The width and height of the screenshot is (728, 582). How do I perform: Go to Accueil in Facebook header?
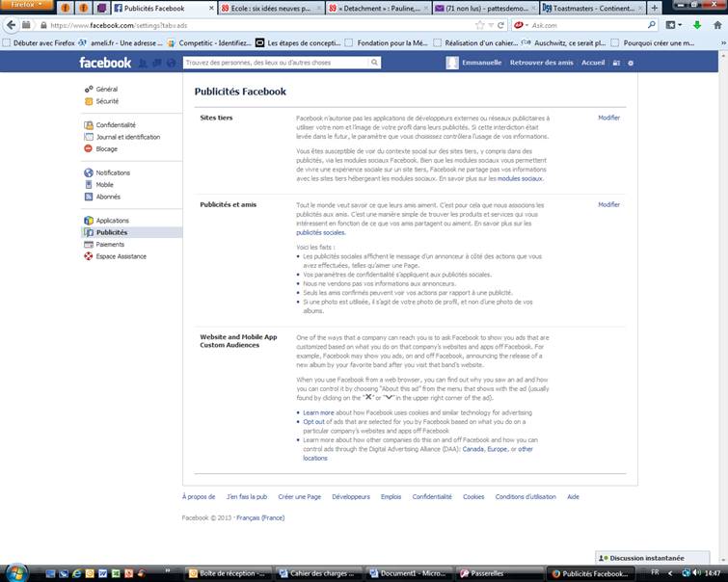593,63
